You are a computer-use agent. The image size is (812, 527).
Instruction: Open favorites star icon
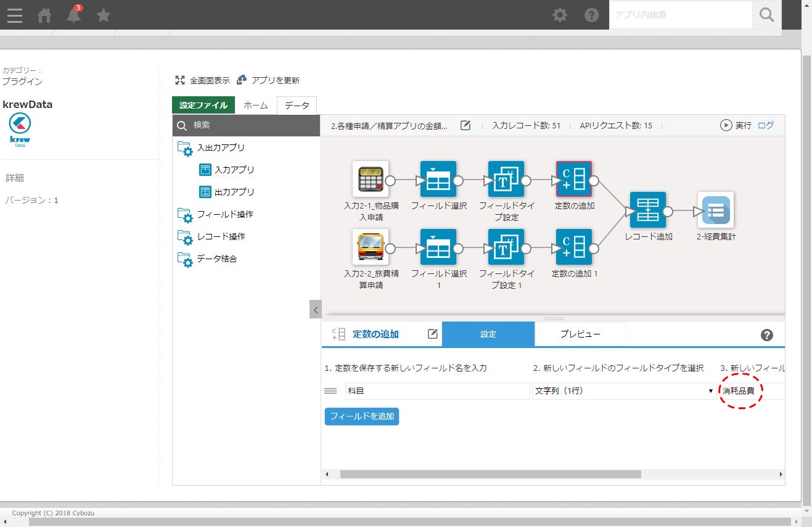point(104,15)
